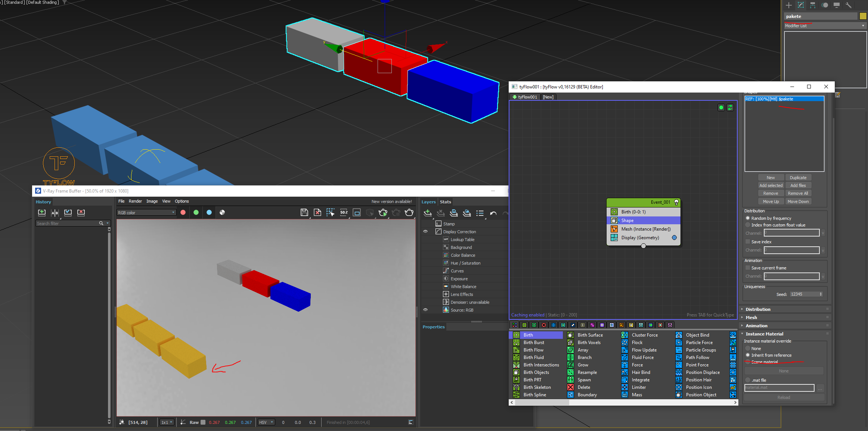This screenshot has height=431, width=868.
Task: Select Index from custom float value
Action: (x=748, y=225)
